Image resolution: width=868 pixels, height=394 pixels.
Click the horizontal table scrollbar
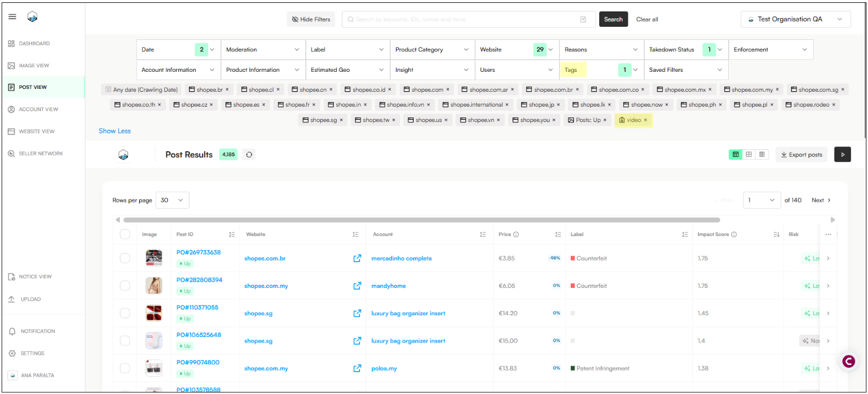[422, 220]
